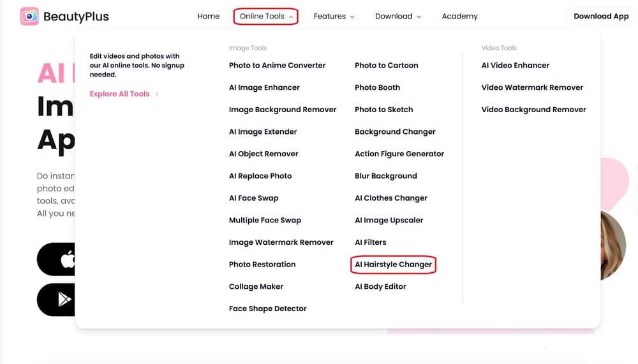The height and width of the screenshot is (364, 638).
Task: Open the Collage Maker tool
Action: [256, 286]
